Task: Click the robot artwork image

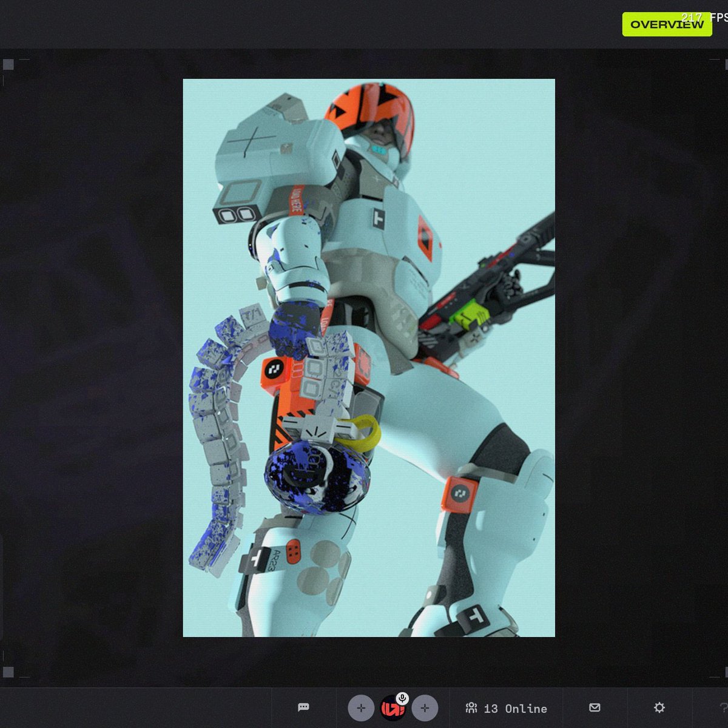Action: 369,358
